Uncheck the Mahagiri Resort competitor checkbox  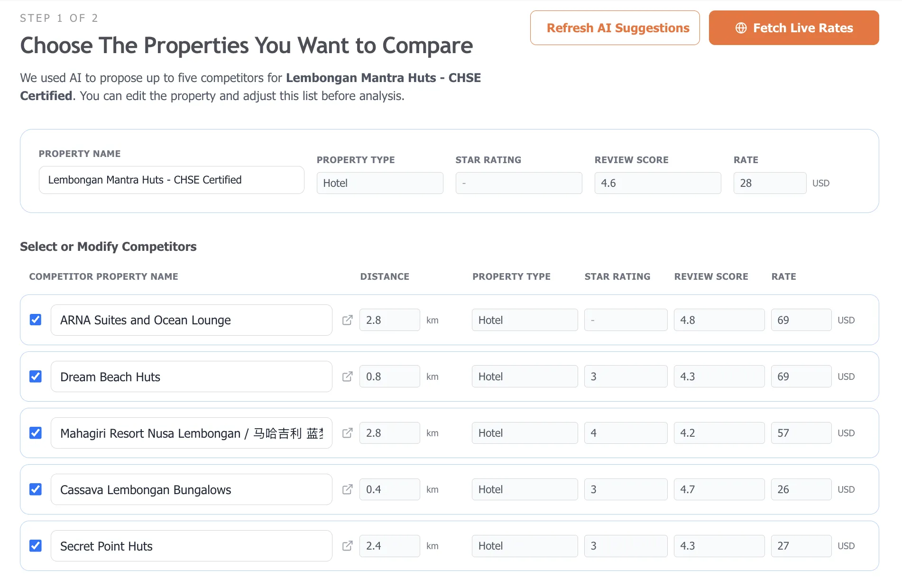pos(36,433)
